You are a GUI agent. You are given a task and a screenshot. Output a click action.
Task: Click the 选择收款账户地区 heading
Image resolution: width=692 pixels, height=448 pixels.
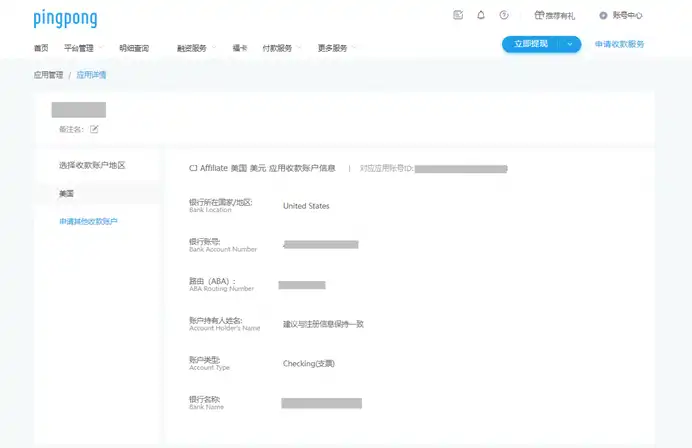[92, 166]
